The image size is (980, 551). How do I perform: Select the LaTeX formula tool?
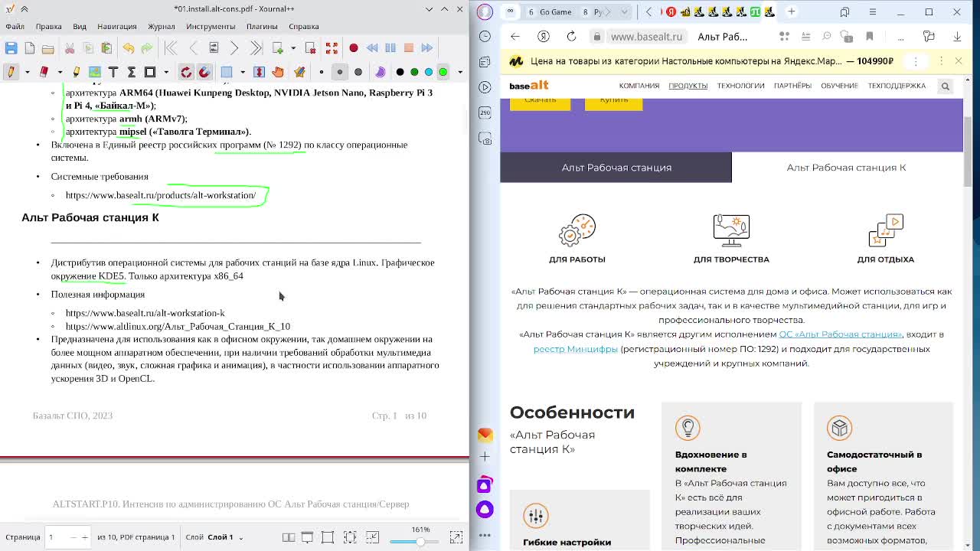point(131,72)
